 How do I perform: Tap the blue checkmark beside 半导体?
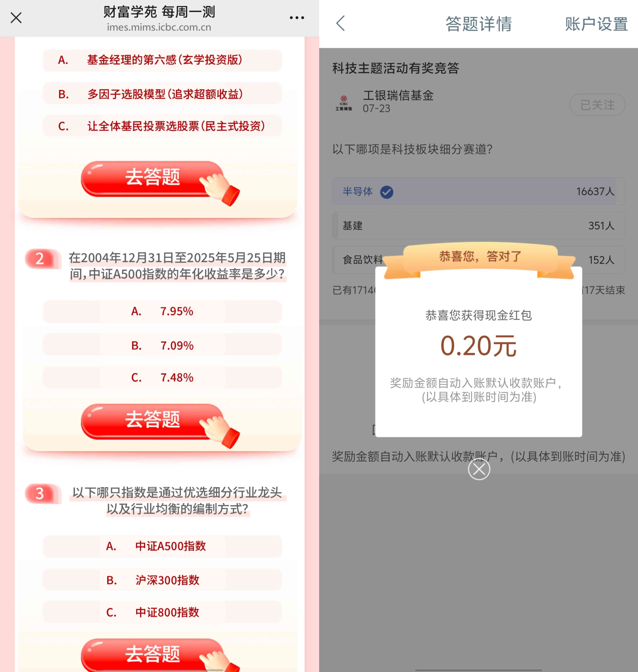[387, 192]
